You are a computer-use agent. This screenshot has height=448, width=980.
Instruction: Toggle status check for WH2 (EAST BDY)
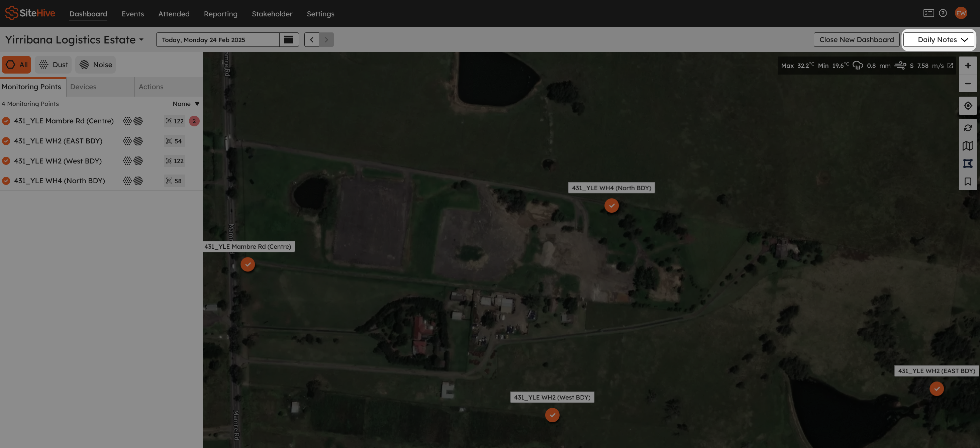tap(6, 141)
